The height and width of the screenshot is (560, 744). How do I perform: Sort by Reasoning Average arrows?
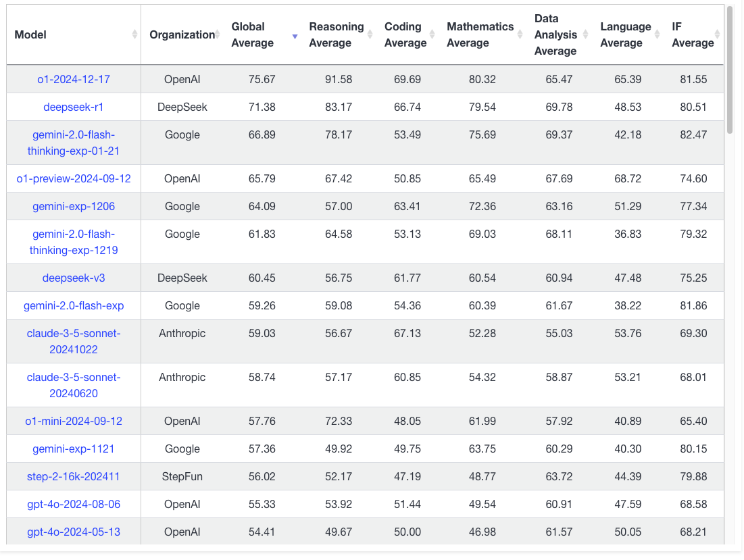point(370,34)
